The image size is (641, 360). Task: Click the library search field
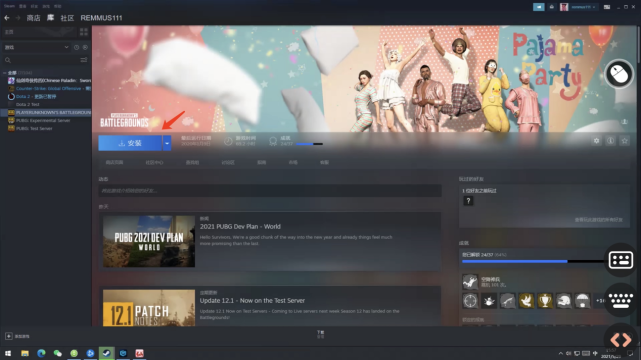pos(41,60)
